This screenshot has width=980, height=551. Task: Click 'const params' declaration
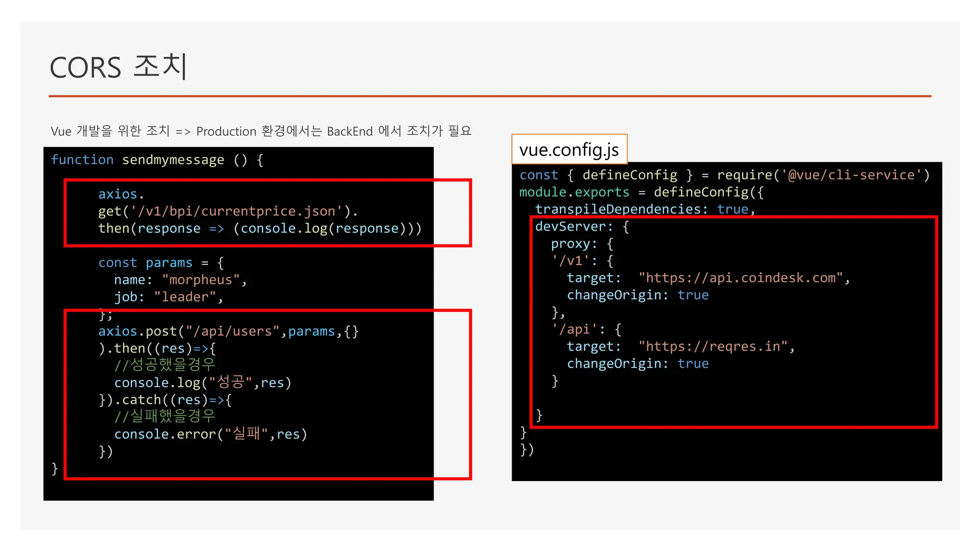tap(145, 263)
